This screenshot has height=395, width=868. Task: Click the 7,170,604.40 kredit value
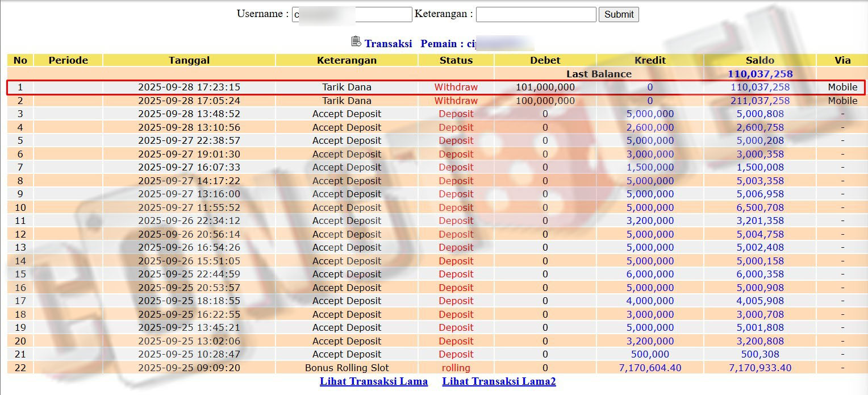(x=650, y=368)
